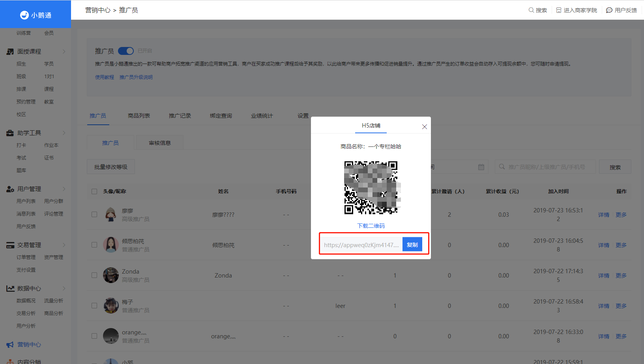Viewport: 644px width, 364px height.
Task: Open the merchant academy icon link
Action: point(559,10)
